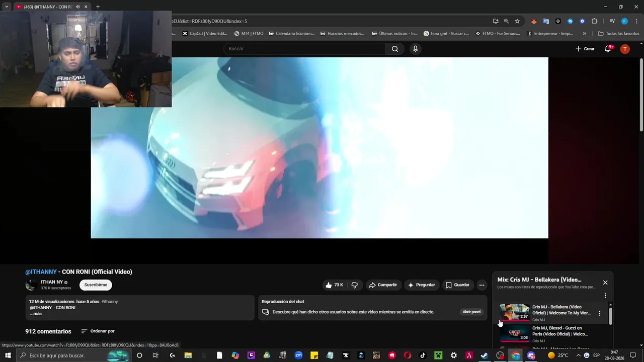Start voice search with the microphone icon

click(415, 49)
